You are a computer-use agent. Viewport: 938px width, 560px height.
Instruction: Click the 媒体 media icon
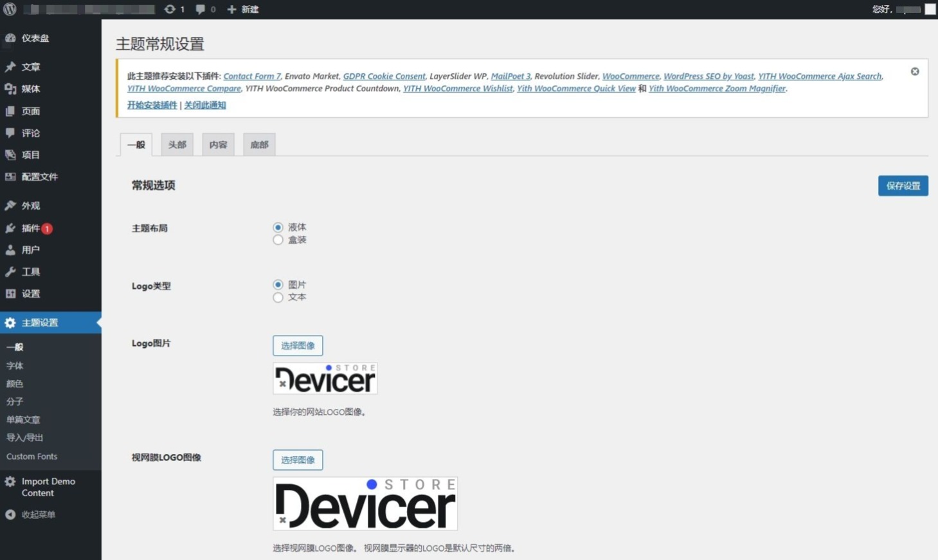click(x=10, y=89)
